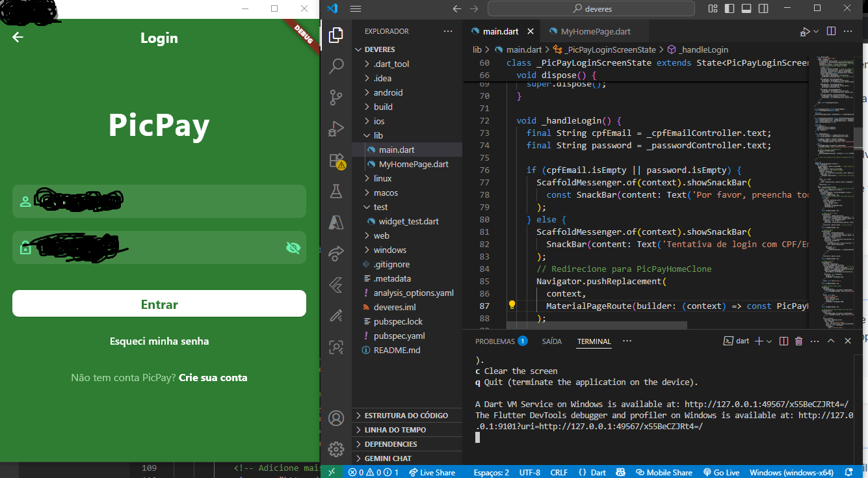
Task: Kill the terminal with the trash icon
Action: tap(799, 341)
